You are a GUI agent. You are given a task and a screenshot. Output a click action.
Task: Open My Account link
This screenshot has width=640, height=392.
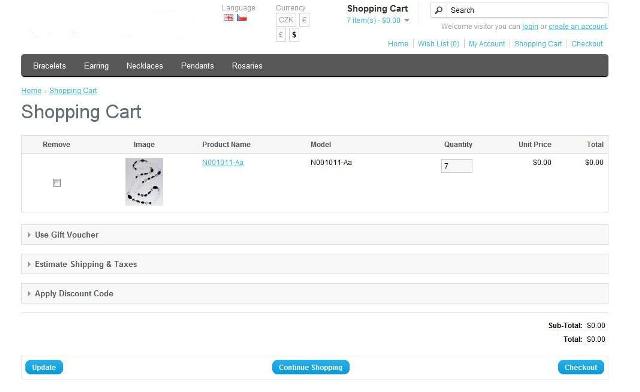coord(487,44)
